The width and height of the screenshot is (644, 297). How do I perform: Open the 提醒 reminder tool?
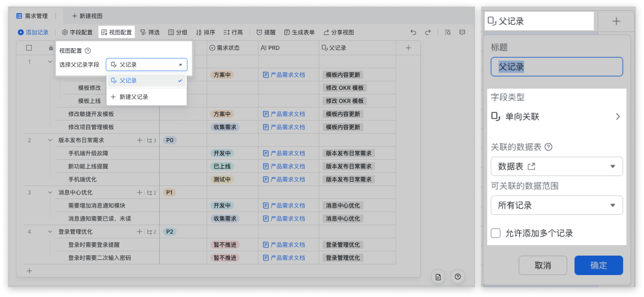pos(266,32)
